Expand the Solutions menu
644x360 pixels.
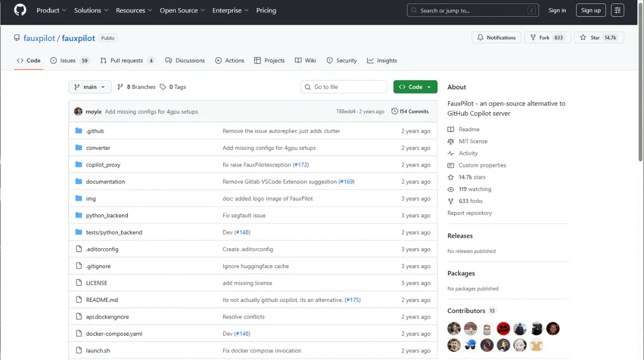pos(91,10)
